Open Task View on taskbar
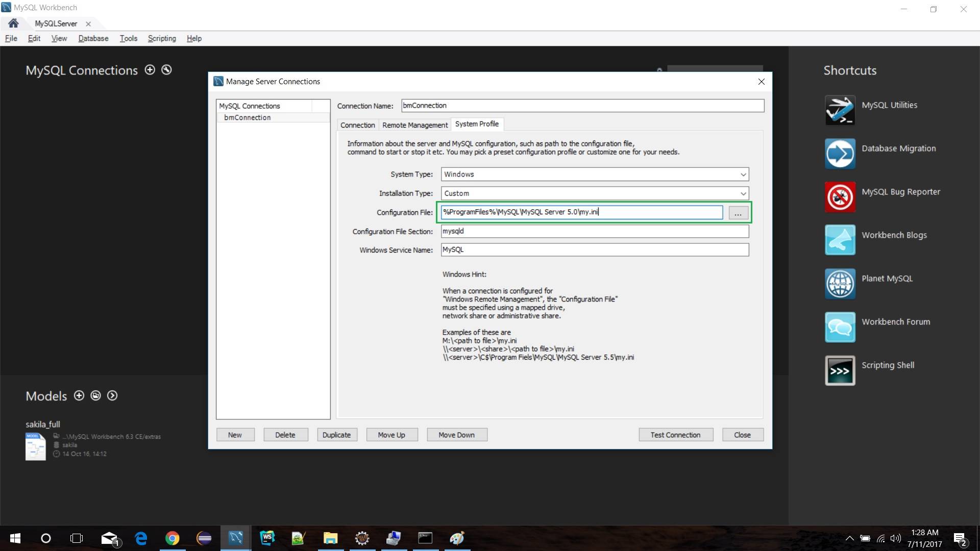Viewport: 980px width, 551px height. [77, 538]
